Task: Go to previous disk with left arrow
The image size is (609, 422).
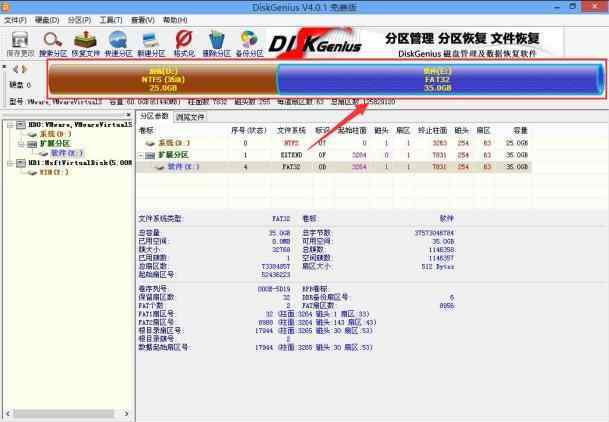Action: click(15, 69)
